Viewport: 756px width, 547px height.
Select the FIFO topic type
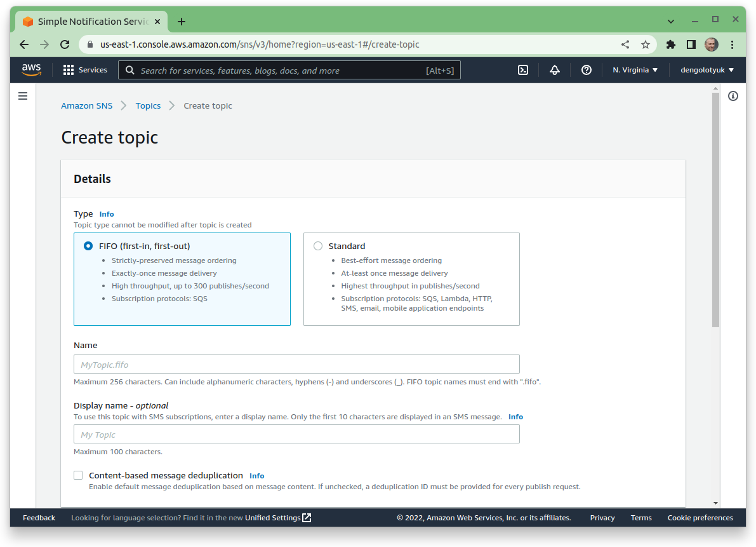pyautogui.click(x=88, y=246)
